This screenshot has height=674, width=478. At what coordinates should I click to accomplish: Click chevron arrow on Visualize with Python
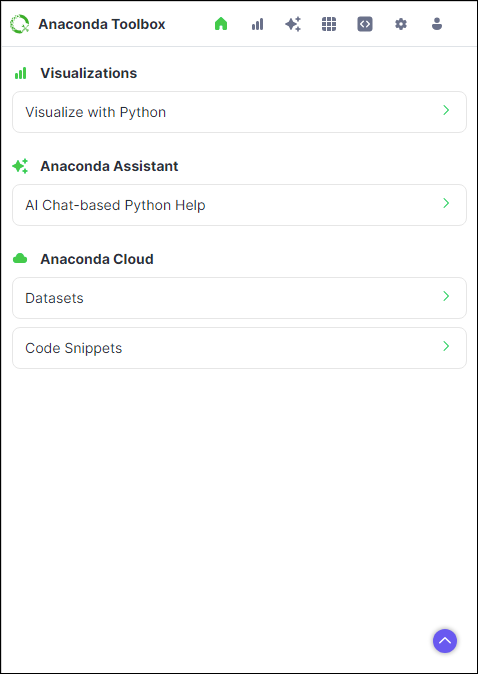tap(446, 110)
